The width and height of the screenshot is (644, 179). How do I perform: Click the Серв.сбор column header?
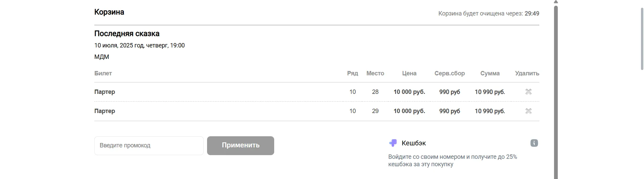pos(449,73)
